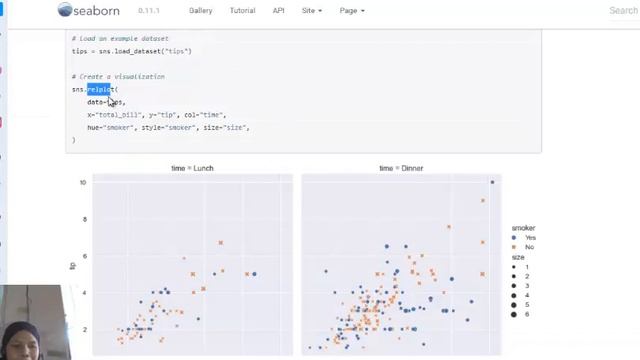
Task: Expand the Site dropdown menu
Action: (x=311, y=11)
